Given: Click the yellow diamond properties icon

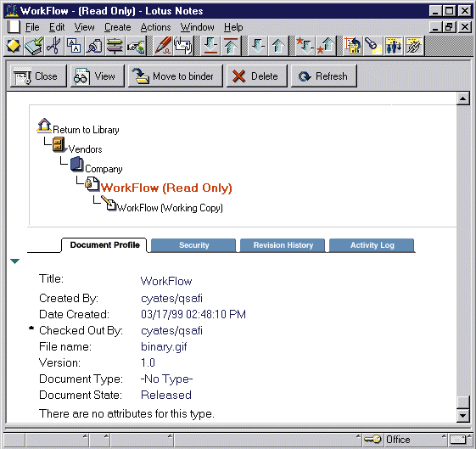Looking at the screenshot, I should pos(13,46).
